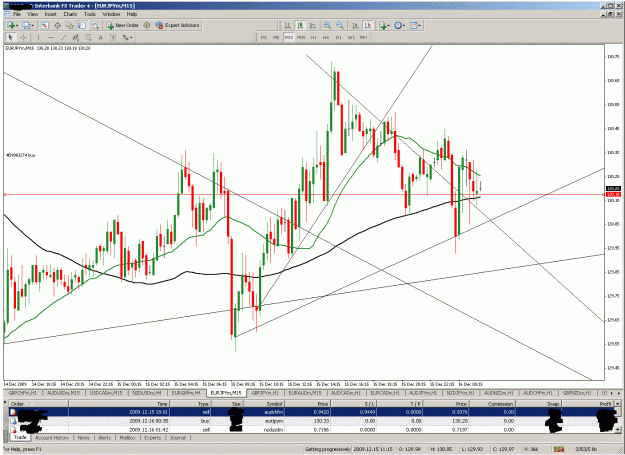625x455 pixels.
Task: Select the Text Label tool
Action: tap(113, 37)
